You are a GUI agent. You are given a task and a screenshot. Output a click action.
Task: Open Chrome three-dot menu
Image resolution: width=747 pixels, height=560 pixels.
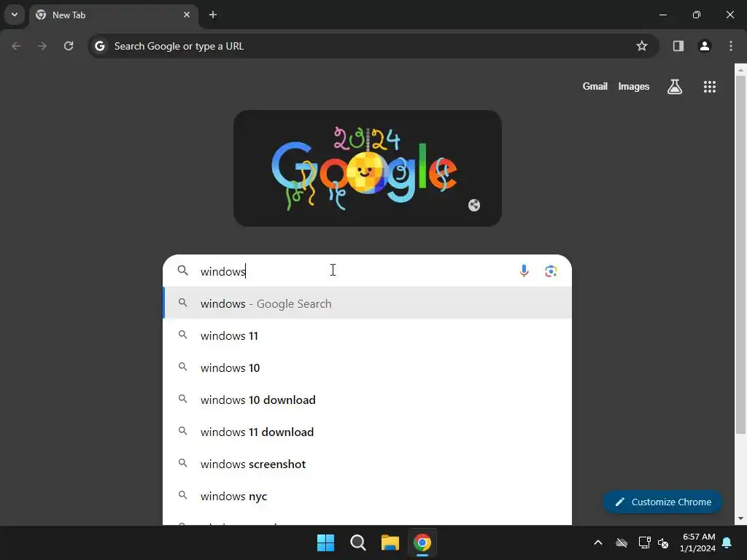click(731, 46)
